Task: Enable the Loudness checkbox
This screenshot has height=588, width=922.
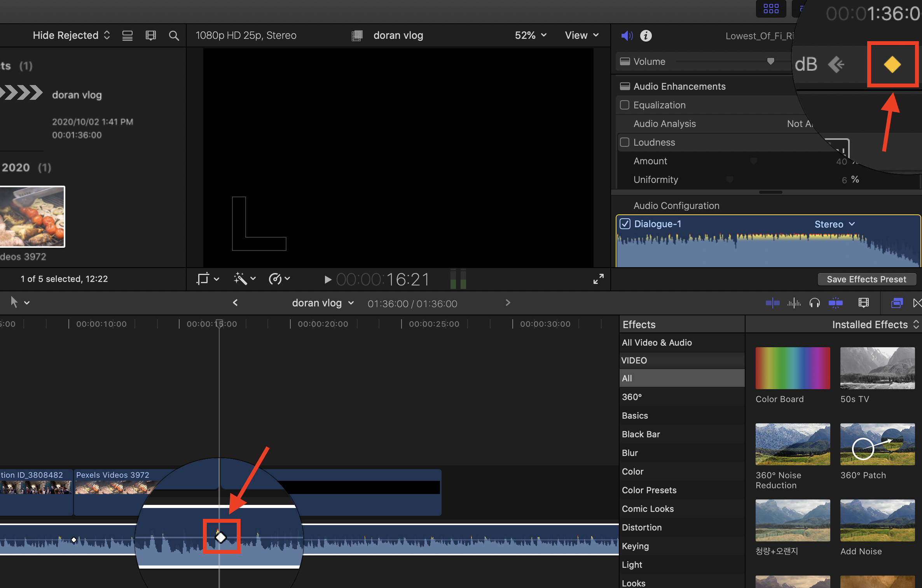Action: (x=625, y=142)
